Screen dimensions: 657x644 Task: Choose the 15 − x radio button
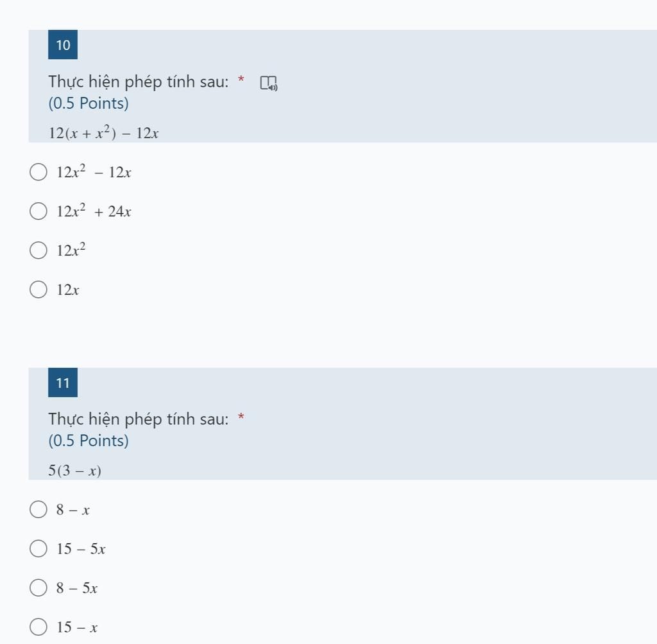38,627
